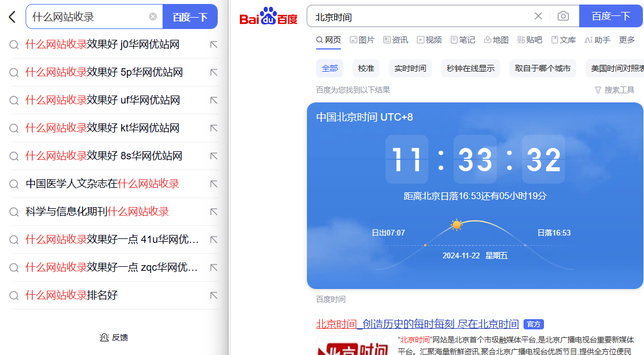Image resolution: width=644 pixels, height=355 pixels.
Task: Switch to 网页 tab
Action: (x=329, y=40)
